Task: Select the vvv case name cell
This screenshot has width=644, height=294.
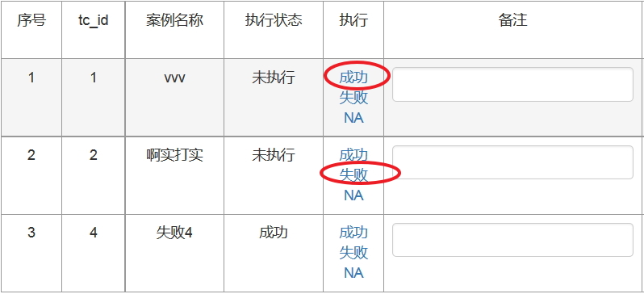Action: 174,98
